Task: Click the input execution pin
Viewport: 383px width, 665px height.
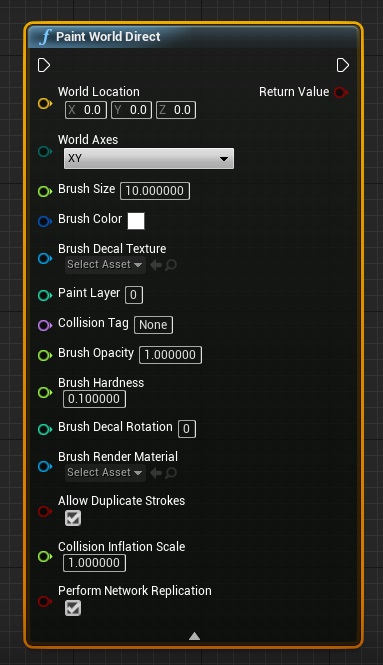Action: 44,65
